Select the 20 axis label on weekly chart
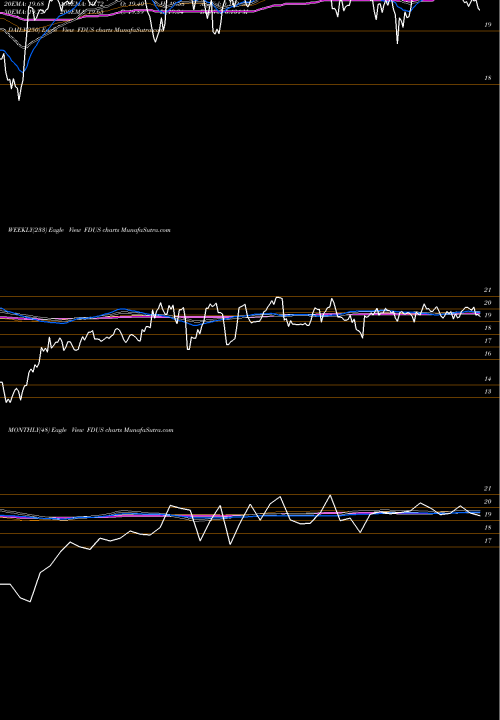Image resolution: width=500 pixels, height=720 pixels. [x=488, y=303]
